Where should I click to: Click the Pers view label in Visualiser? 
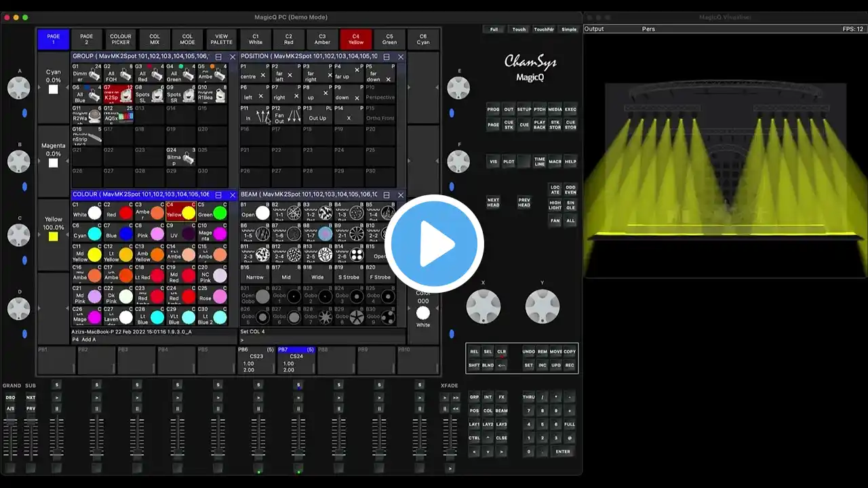click(648, 29)
